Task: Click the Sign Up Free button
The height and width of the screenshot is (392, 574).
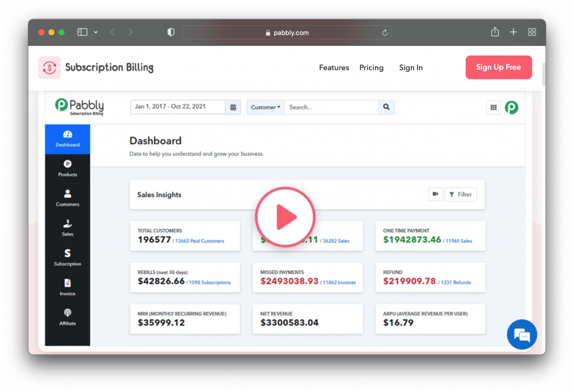Action: click(x=498, y=67)
